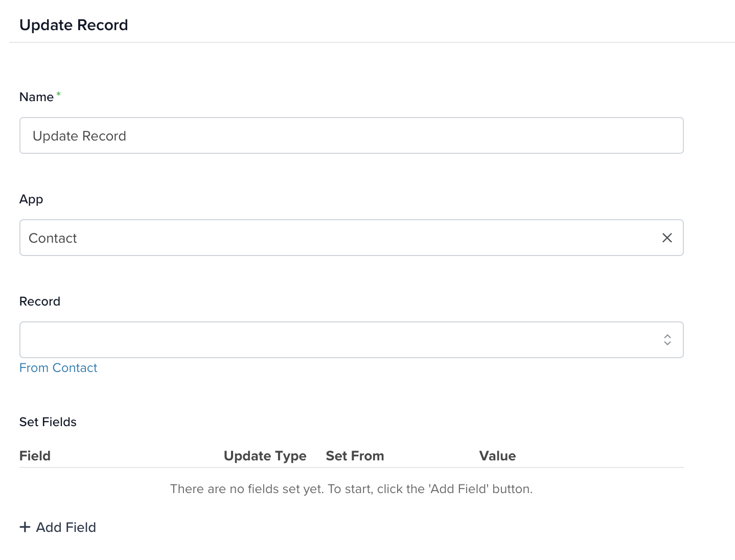Click the plus icon beside Add Field
Image resolution: width=735 pixels, height=560 pixels.
click(x=25, y=527)
